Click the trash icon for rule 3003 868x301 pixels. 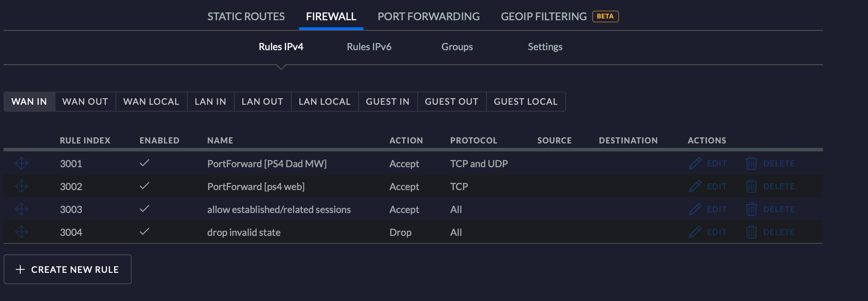pyautogui.click(x=751, y=209)
